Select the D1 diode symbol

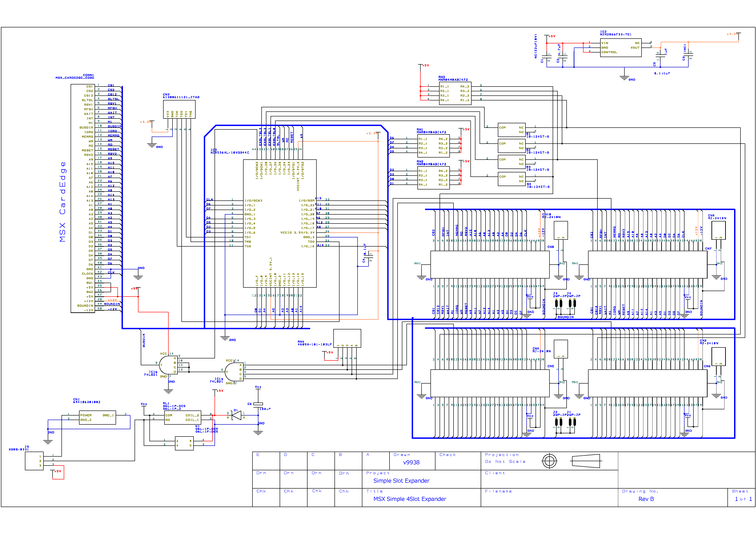(236, 416)
